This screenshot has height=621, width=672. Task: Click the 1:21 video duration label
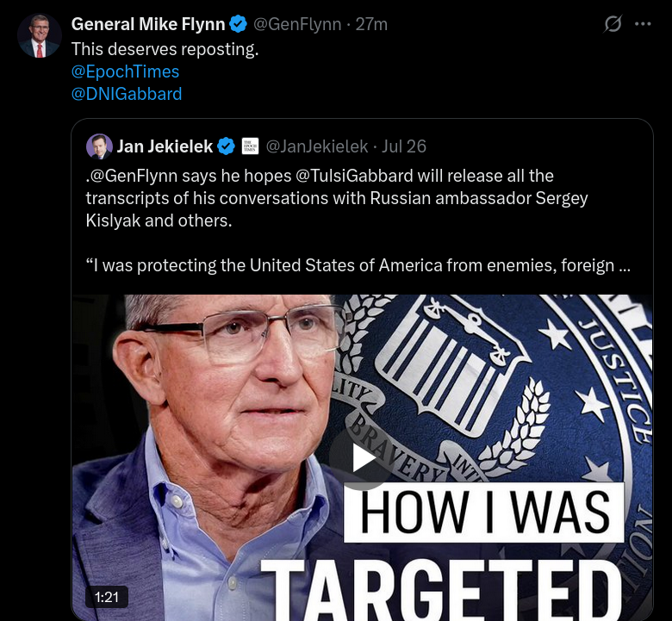pyautogui.click(x=107, y=596)
